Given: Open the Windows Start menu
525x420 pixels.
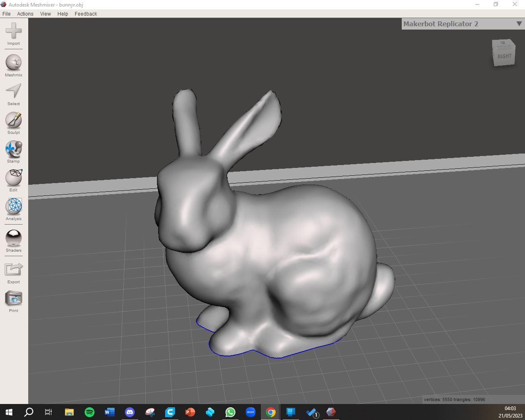Looking at the screenshot, I should pos(9,412).
